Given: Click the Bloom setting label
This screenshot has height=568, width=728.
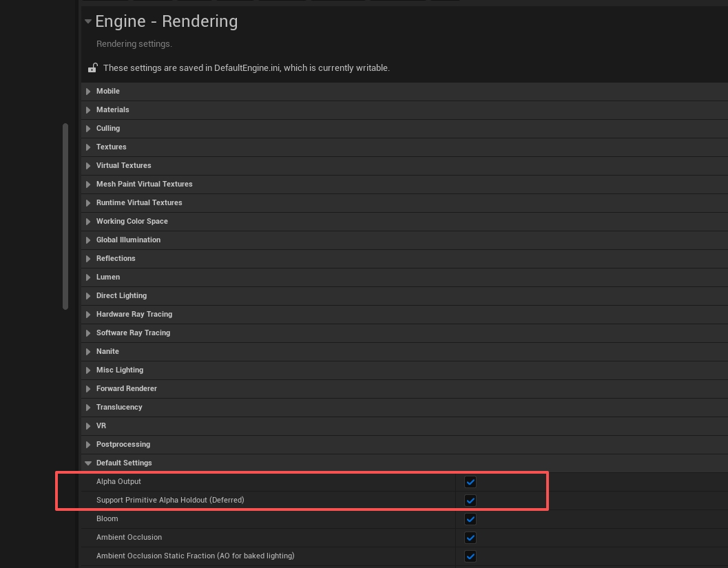Looking at the screenshot, I should point(107,518).
